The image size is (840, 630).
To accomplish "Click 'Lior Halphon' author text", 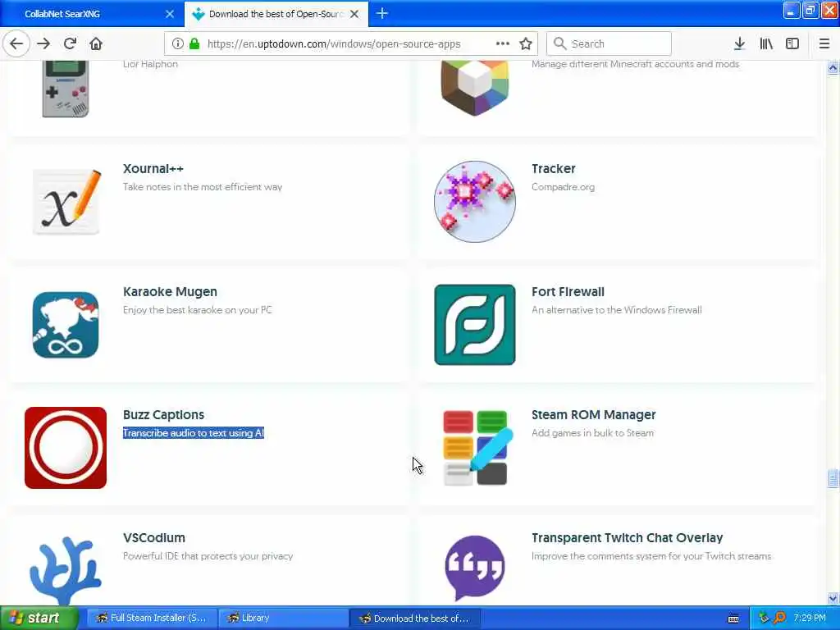I will [x=150, y=64].
